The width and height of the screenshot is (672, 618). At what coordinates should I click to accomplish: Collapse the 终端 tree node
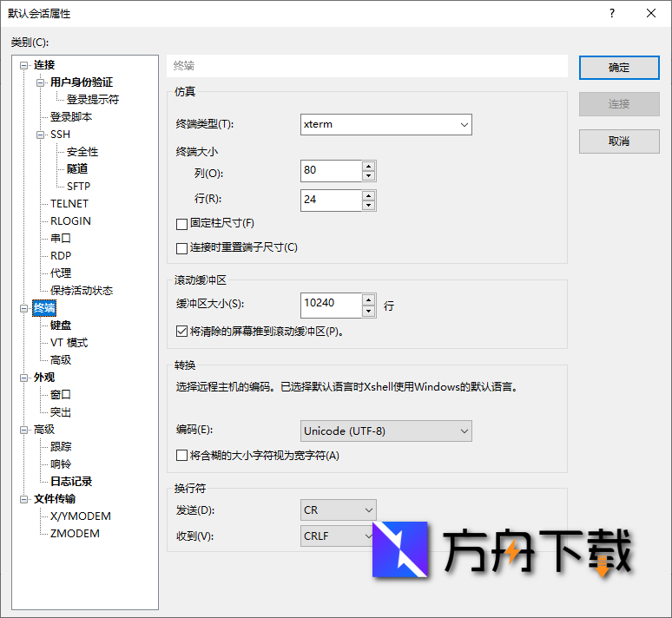pyautogui.click(x=23, y=309)
